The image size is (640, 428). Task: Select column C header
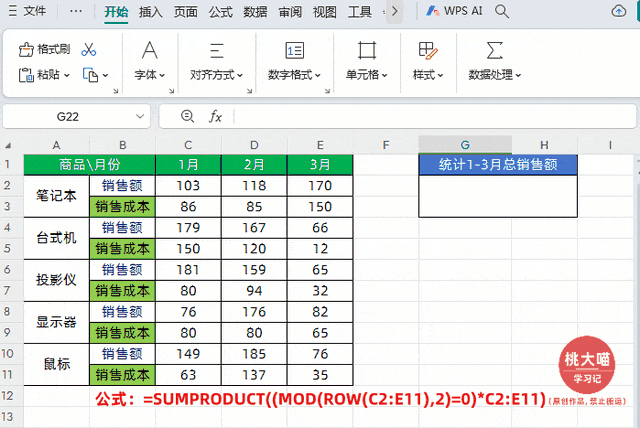(188, 145)
